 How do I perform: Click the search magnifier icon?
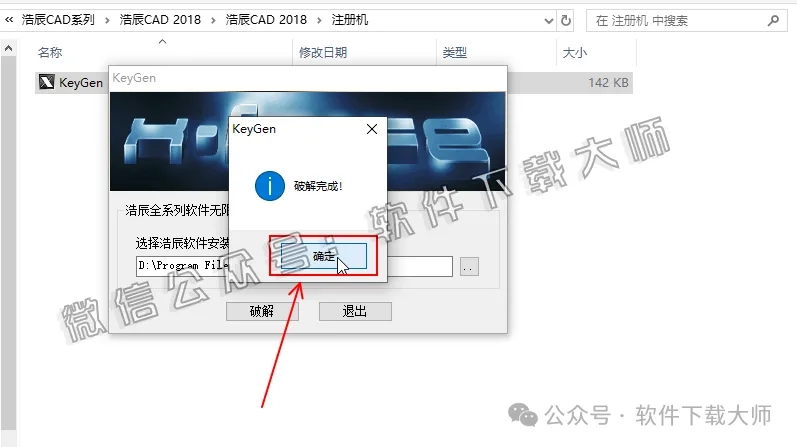[x=773, y=21]
